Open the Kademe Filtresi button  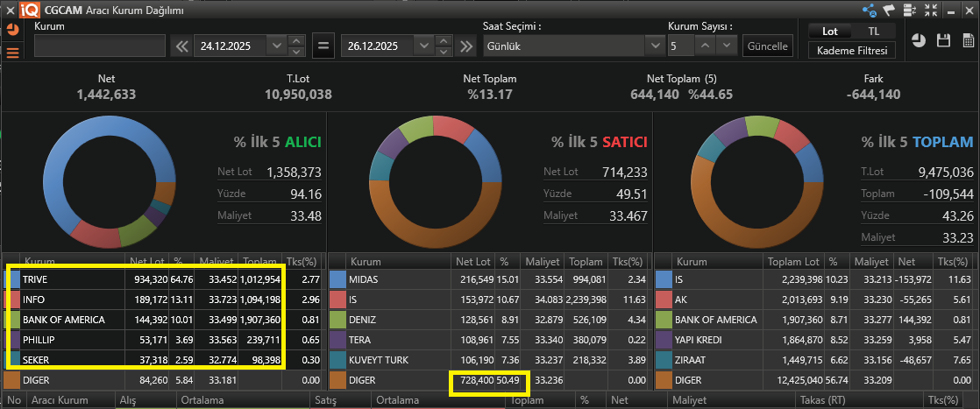(852, 51)
